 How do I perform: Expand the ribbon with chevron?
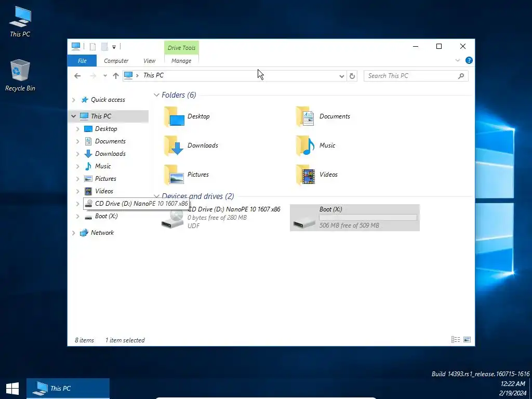coord(457,60)
